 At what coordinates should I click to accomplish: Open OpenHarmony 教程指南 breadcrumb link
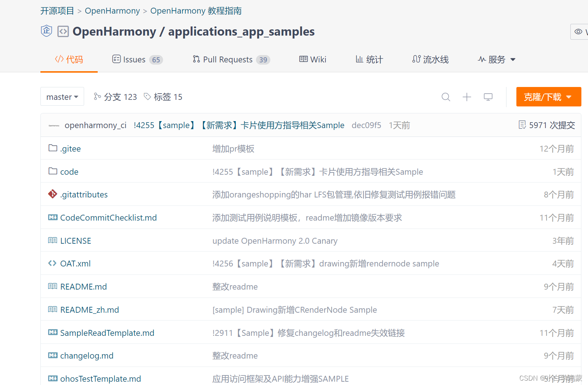(196, 11)
